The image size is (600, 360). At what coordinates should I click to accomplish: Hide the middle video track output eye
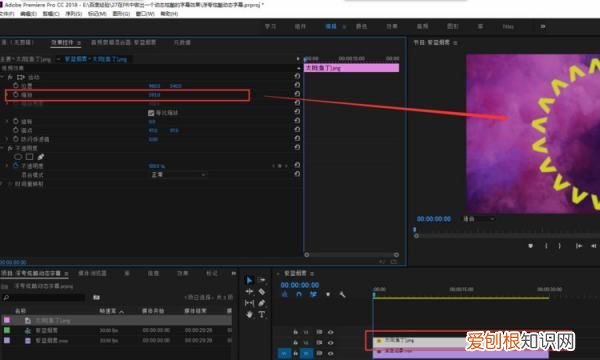[x=330, y=343]
